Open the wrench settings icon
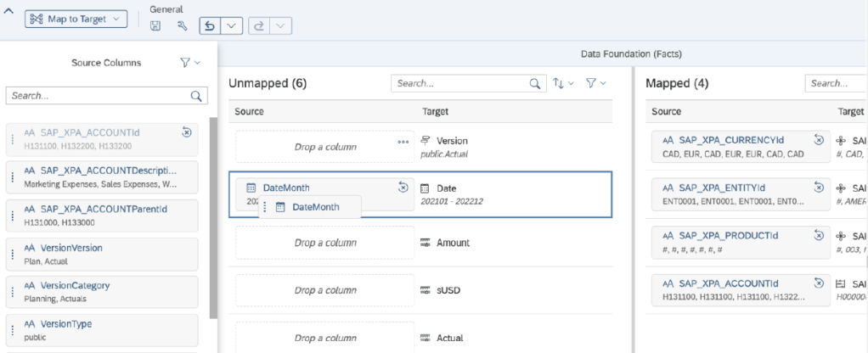This screenshot has width=868, height=353. coord(182,26)
